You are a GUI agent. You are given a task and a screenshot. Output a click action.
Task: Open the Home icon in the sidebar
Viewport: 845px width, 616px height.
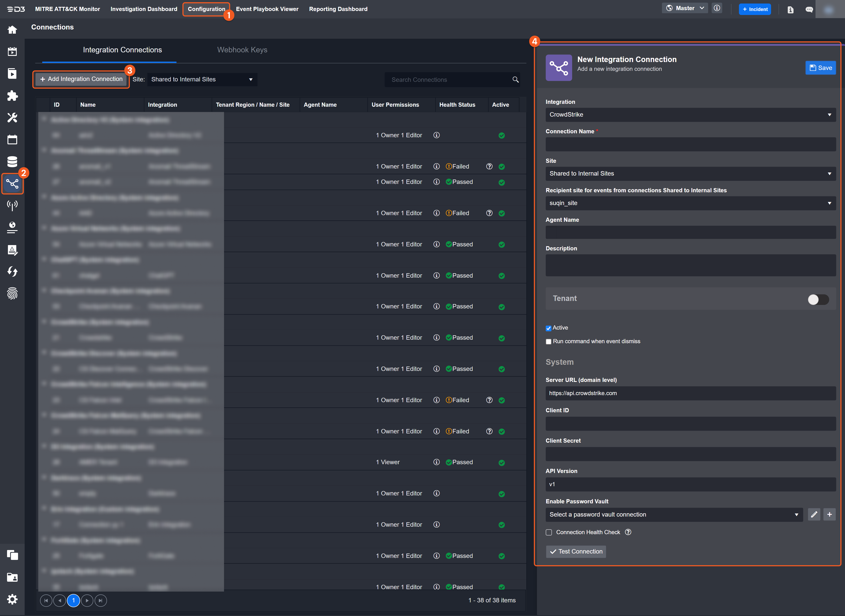pos(12,30)
